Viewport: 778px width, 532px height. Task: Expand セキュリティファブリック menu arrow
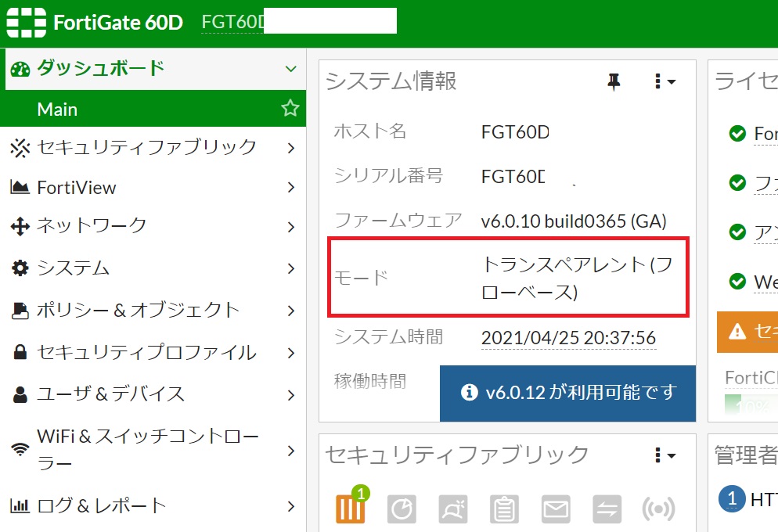291,148
